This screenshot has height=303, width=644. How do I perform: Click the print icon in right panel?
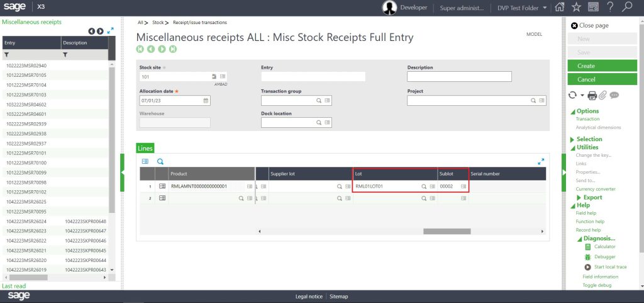pos(592,95)
